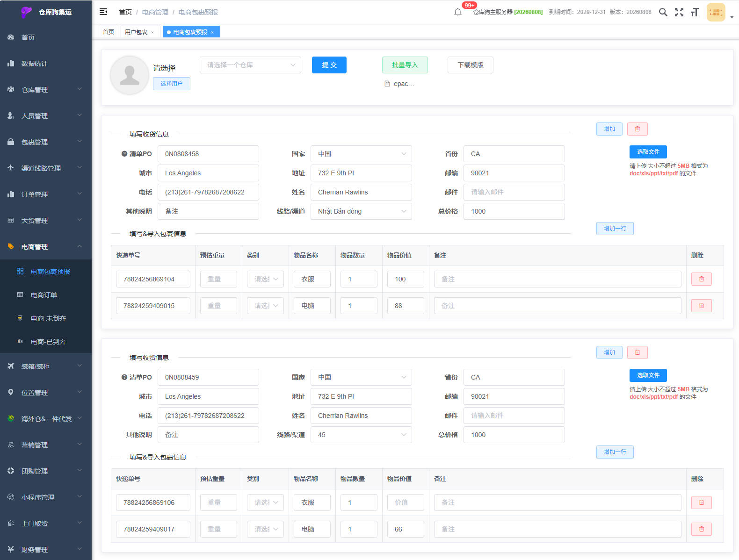
Task: Open the 线路/渠道 dropdown showing Nhật Bản dòng
Action: click(x=361, y=211)
